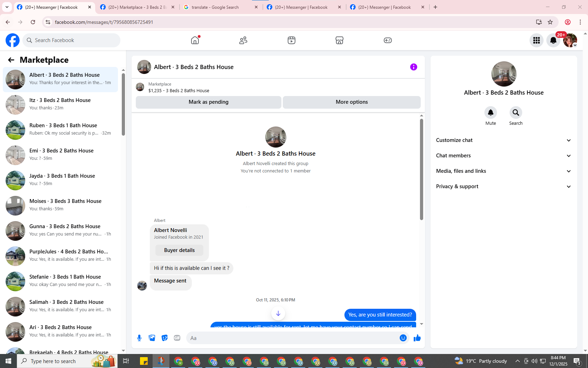Image resolution: width=588 pixels, height=368 pixels.
Task: Open the Sticky Notes taskbar app
Action: pos(144,361)
